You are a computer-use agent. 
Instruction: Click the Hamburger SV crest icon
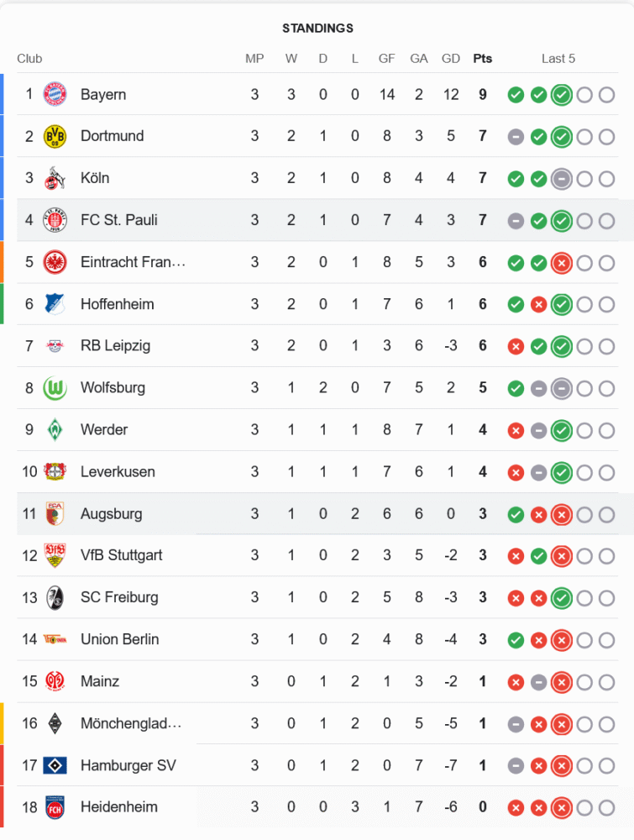[55, 765]
